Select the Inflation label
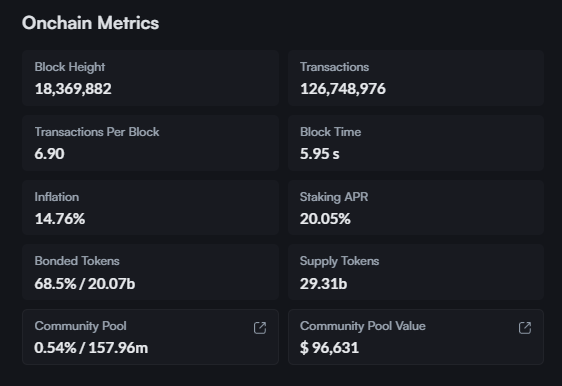This screenshot has height=386, width=562. point(57,197)
